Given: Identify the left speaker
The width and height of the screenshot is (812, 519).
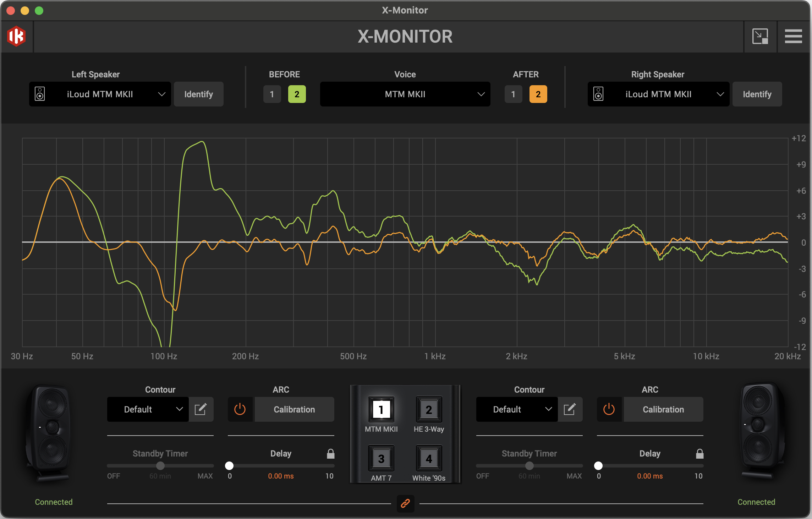Looking at the screenshot, I should pyautogui.click(x=199, y=94).
